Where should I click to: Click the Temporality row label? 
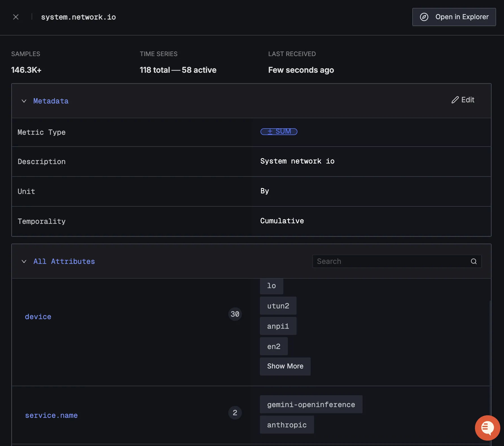(41, 221)
